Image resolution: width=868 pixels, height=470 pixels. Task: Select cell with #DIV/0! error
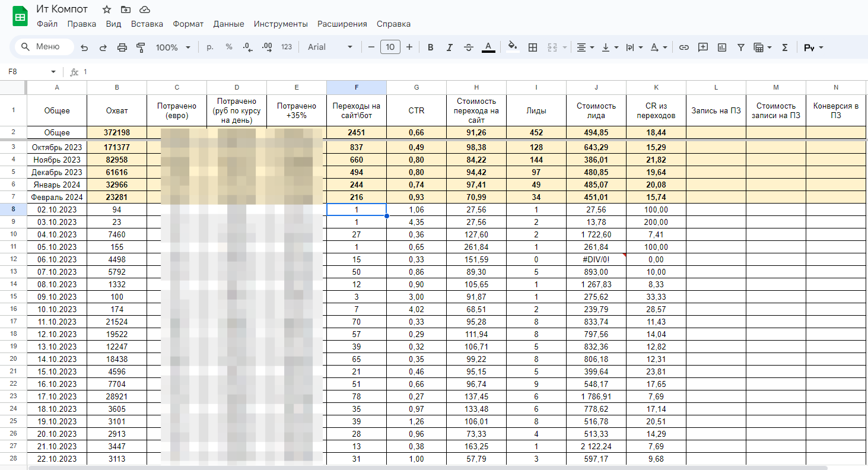point(596,259)
